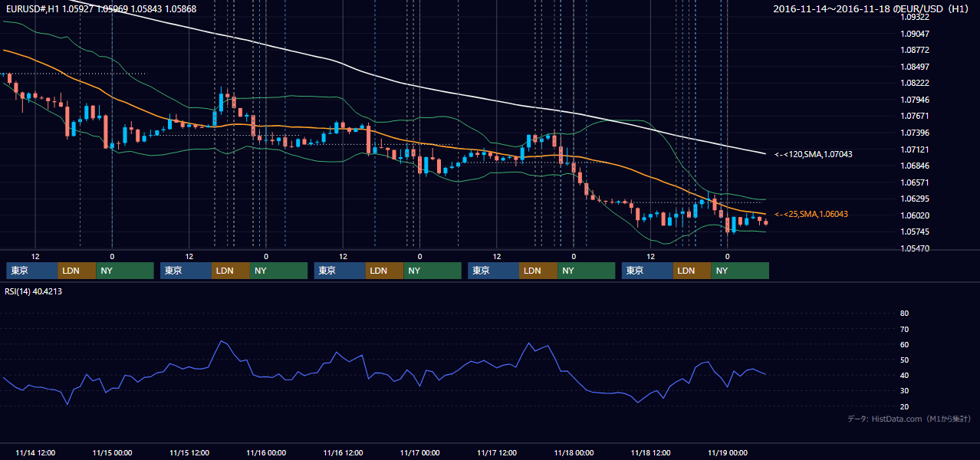This screenshot has width=980, height=460.
Task: Click the 東京 session block above 11/14 12:00
Action: (32, 271)
